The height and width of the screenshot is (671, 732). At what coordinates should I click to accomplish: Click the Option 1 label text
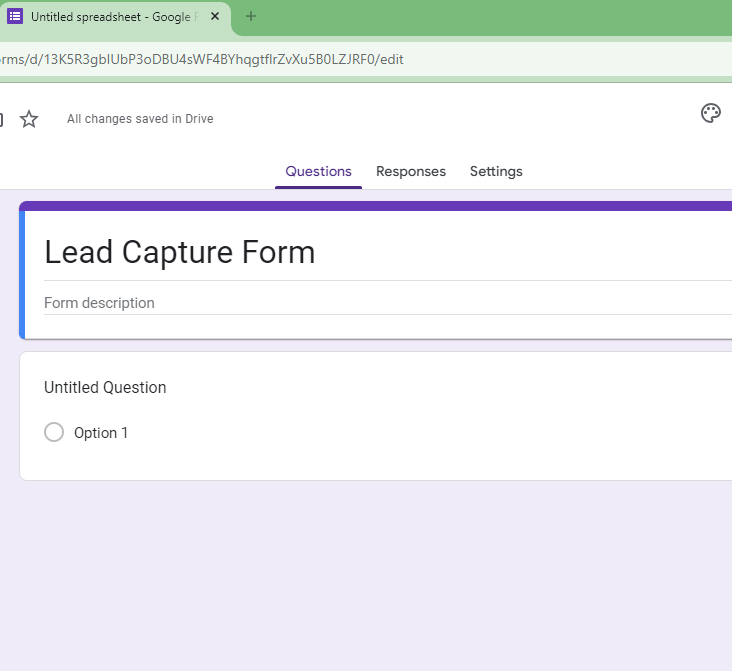(101, 433)
